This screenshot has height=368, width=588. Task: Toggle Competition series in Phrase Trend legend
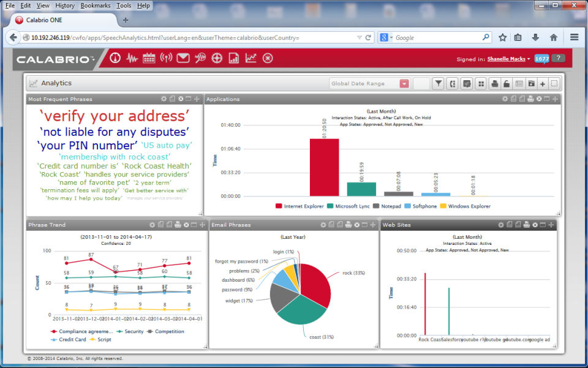click(x=165, y=331)
